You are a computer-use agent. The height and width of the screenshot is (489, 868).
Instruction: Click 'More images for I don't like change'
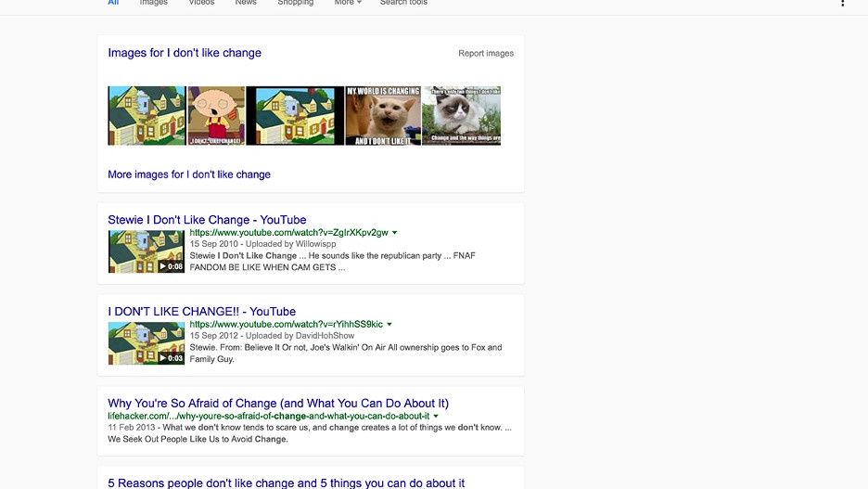[189, 174]
